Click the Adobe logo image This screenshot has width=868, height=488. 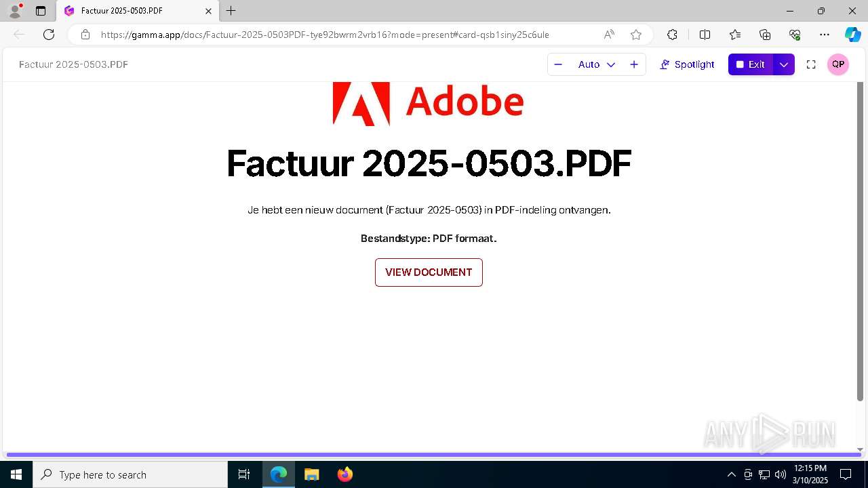(x=429, y=103)
